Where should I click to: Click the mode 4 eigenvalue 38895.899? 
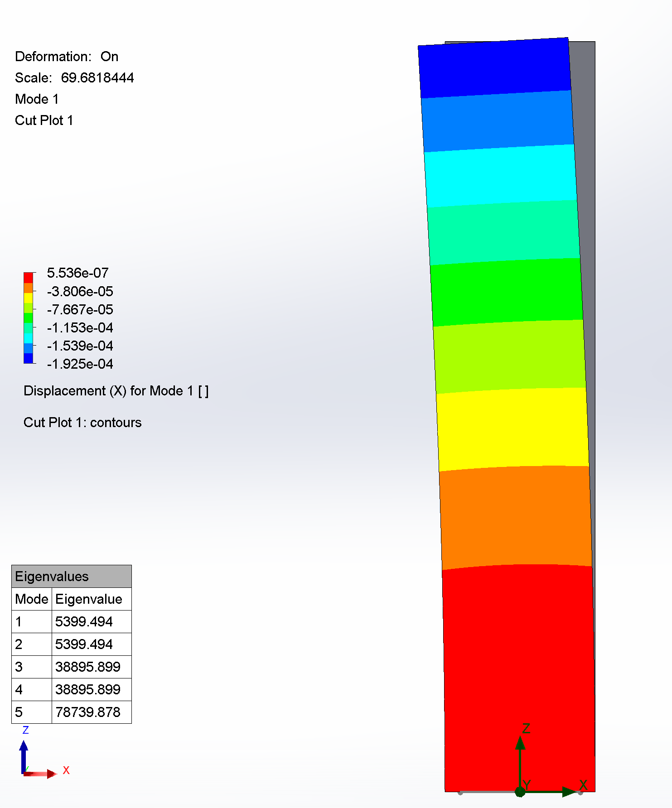[92, 690]
